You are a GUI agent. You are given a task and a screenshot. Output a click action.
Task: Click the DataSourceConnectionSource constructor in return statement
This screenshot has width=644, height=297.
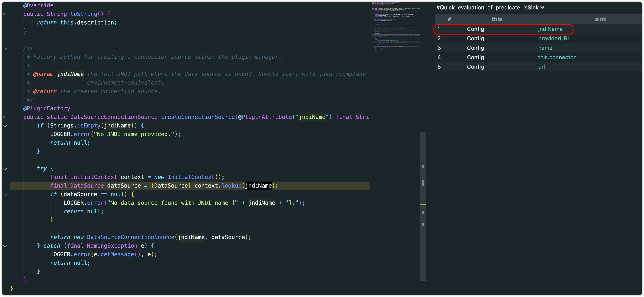(130, 237)
